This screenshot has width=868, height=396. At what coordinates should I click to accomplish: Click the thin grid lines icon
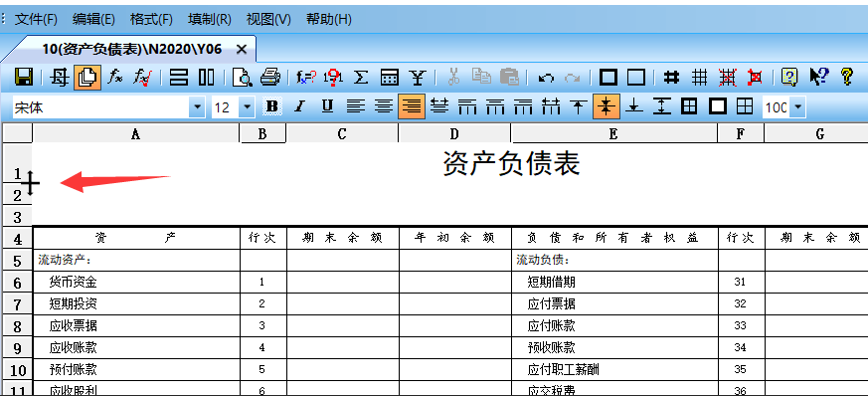coord(700,78)
